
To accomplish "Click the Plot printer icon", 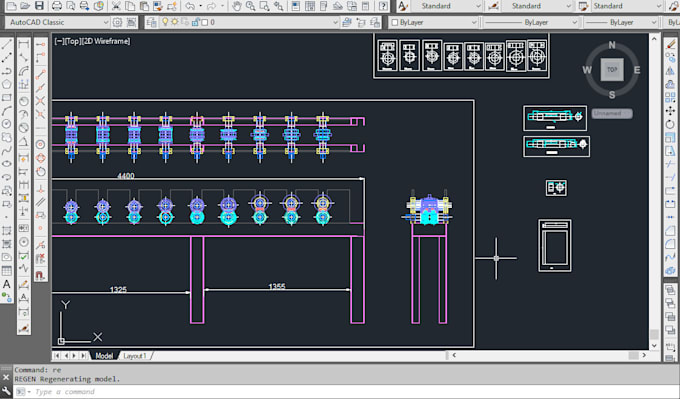I will pyautogui.click(x=56, y=6).
